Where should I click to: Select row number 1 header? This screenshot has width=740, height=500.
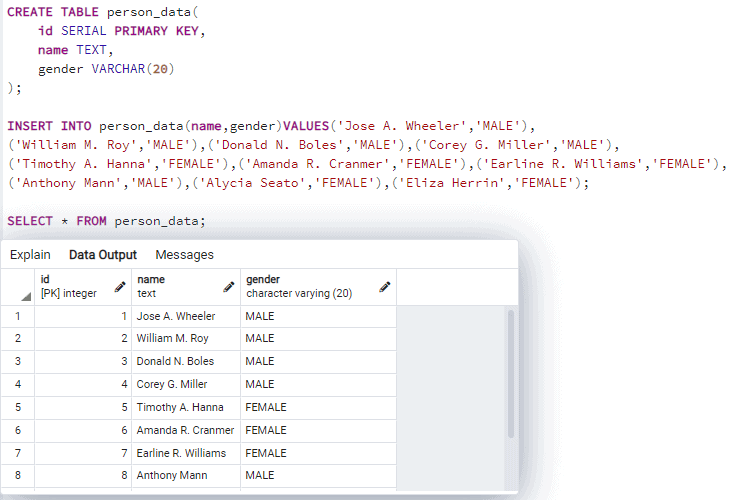pyautogui.click(x=17, y=316)
